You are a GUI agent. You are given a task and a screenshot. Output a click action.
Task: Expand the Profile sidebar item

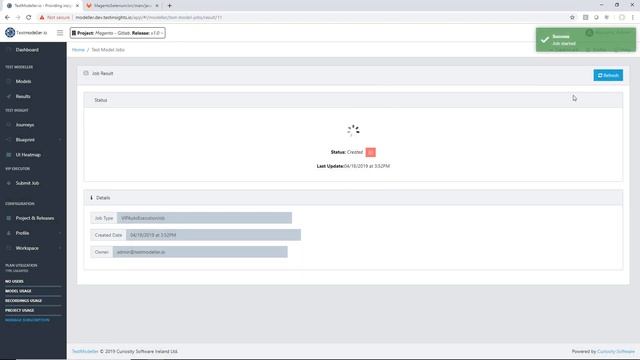[x=22, y=233]
